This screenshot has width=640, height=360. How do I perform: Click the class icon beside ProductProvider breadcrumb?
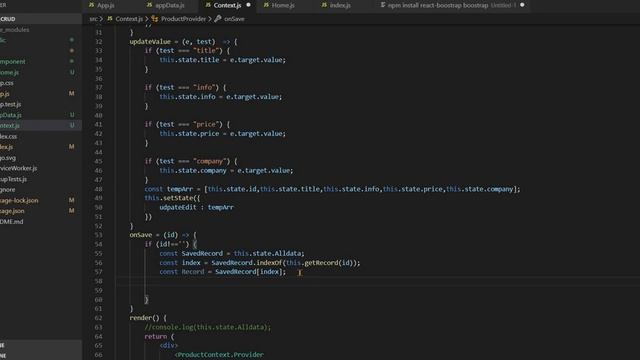pos(155,19)
